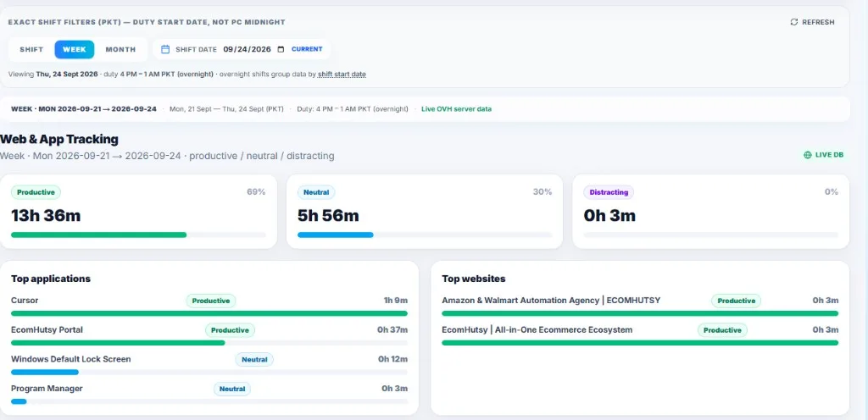Click the Cursor usage bar
Image resolution: width=868 pixels, height=420 pixels.
pos(209,313)
